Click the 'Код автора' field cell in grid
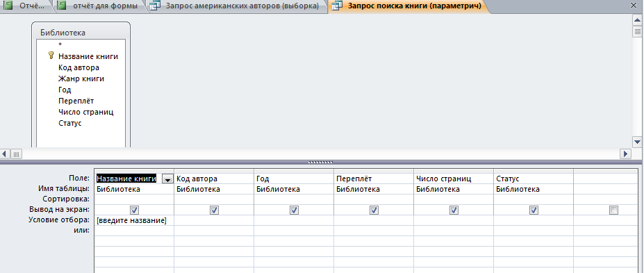Screen dimensions: 644x273 point(214,179)
